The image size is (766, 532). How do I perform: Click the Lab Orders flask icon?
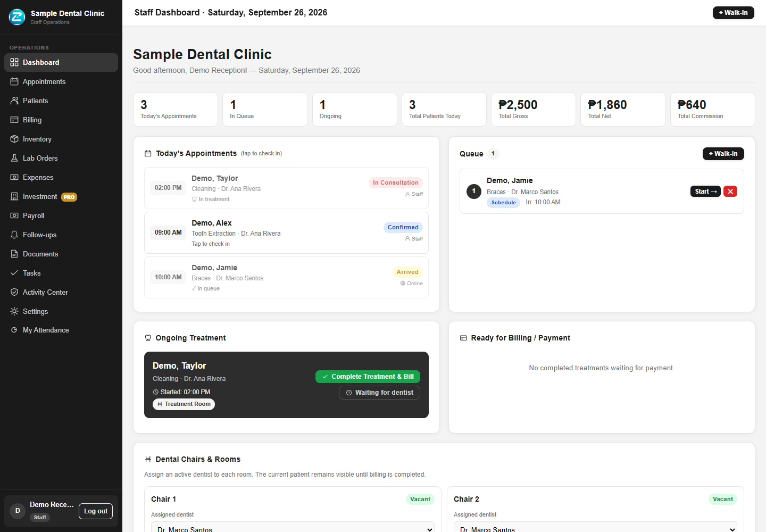14,158
